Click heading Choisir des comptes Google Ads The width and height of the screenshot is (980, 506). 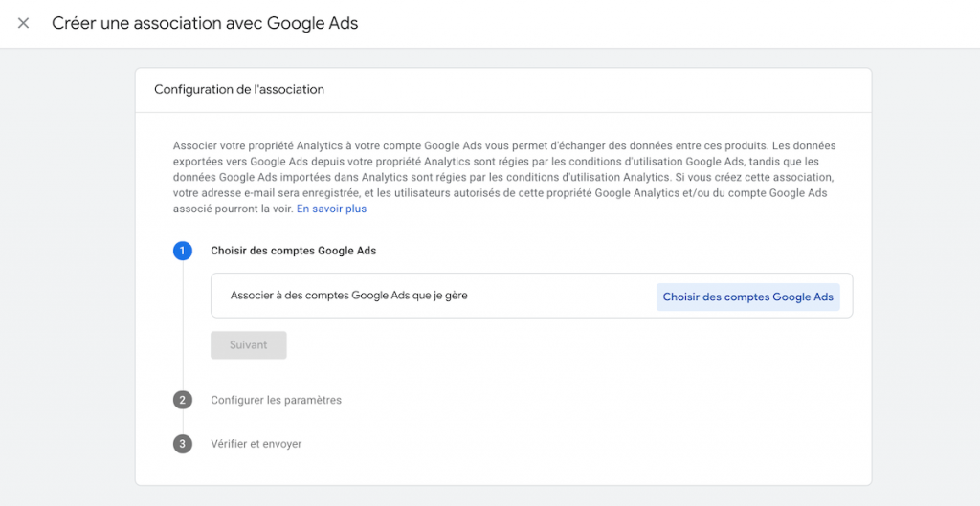(294, 251)
